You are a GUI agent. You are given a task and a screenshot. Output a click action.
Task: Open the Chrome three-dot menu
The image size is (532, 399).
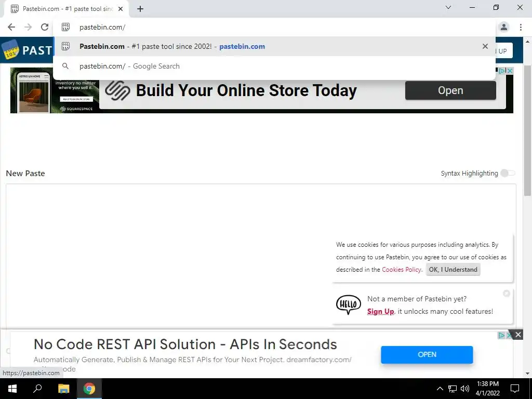click(521, 27)
